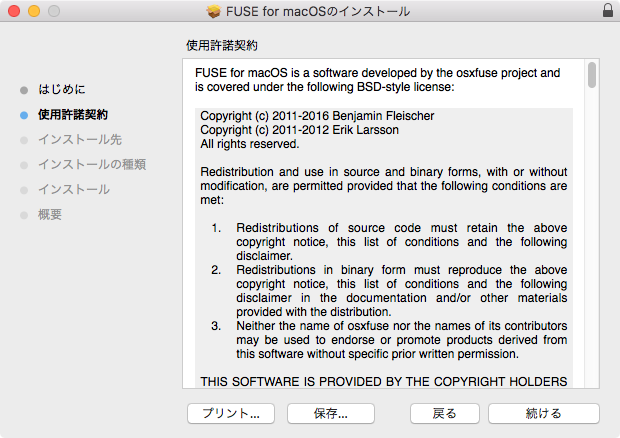Screen dimensions: 620x438
Task: Click license condition number 1 text
Action: coord(402,242)
